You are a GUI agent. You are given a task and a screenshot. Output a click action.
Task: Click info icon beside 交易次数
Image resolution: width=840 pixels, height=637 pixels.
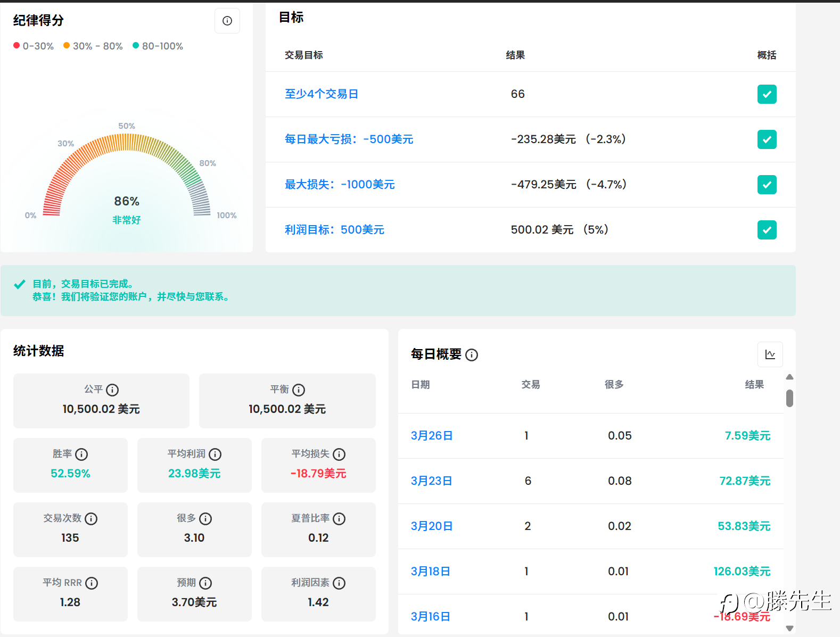point(91,519)
